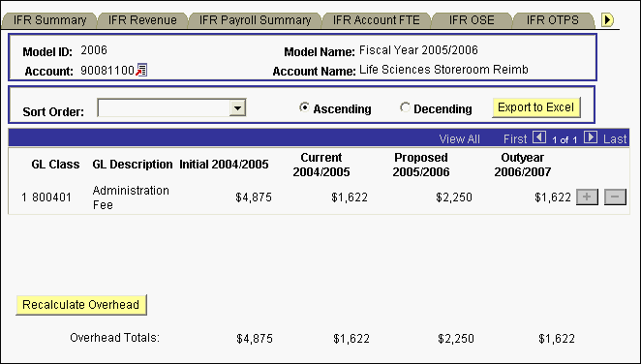Switch to IFR Payroll Summary tab
Viewport: 641px width, 364px height.
(x=255, y=20)
